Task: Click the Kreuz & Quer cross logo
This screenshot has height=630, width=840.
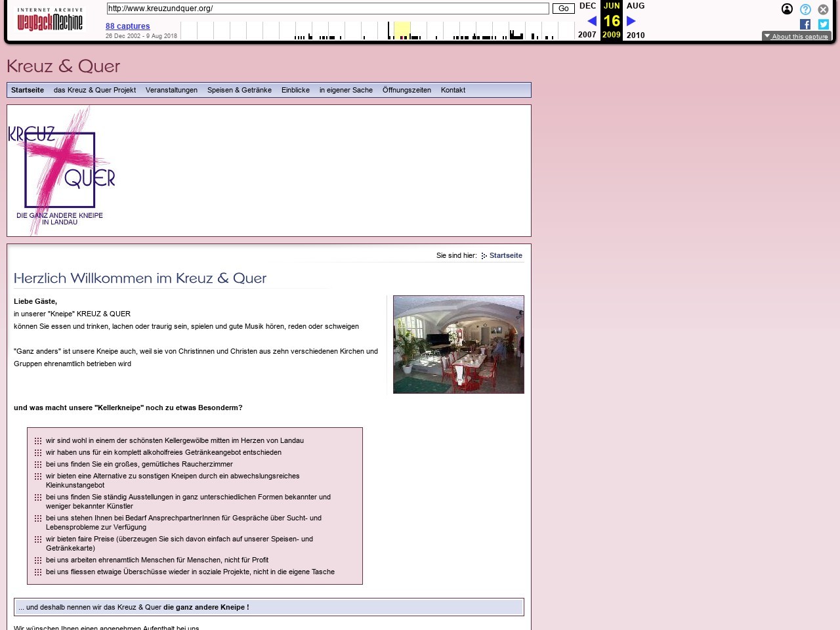Action: [62, 171]
